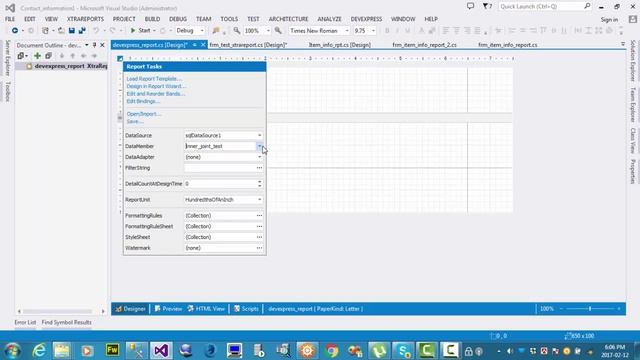Click the designer zoom slider handle
This screenshot has width=640, height=360.
click(x=590, y=309)
